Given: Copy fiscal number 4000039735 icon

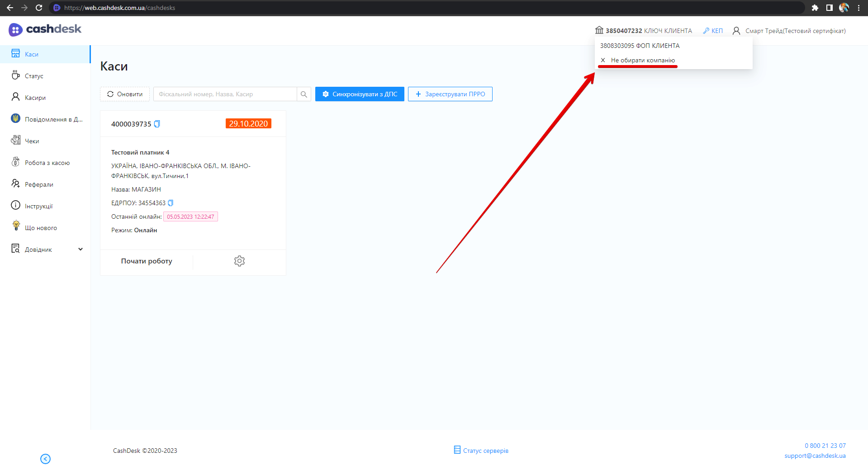Looking at the screenshot, I should [x=157, y=124].
